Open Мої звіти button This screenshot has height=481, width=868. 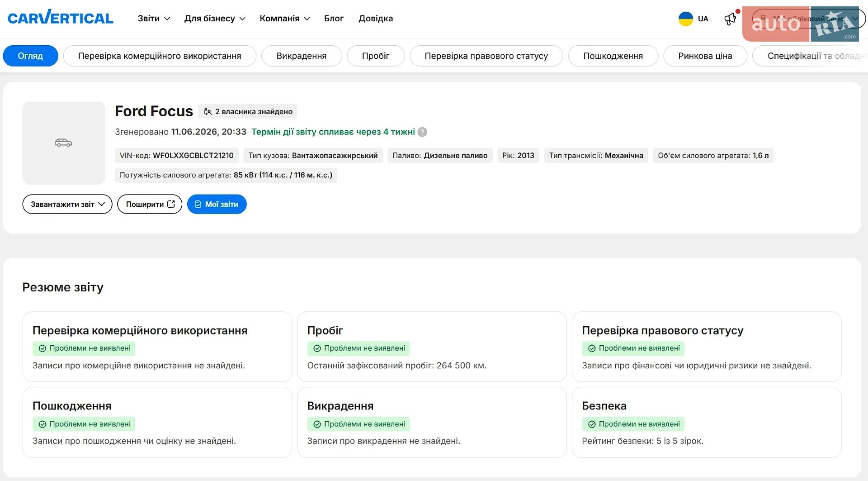[217, 204]
